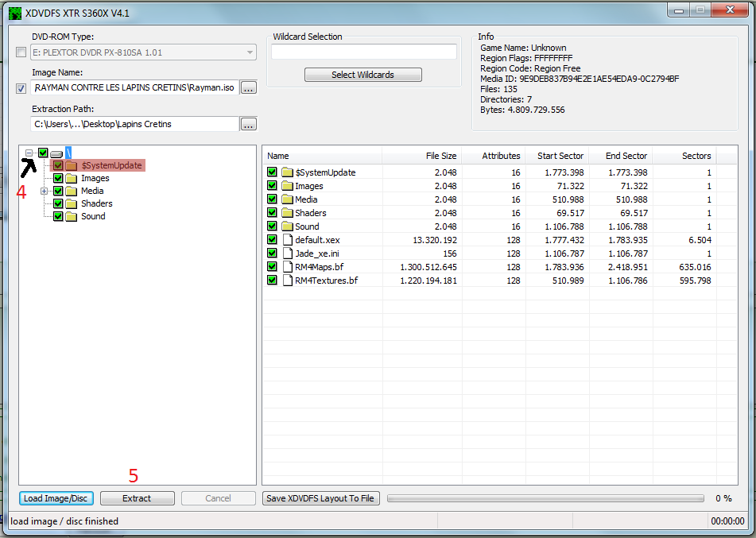Select the drive icon at tree root

[x=56, y=154]
